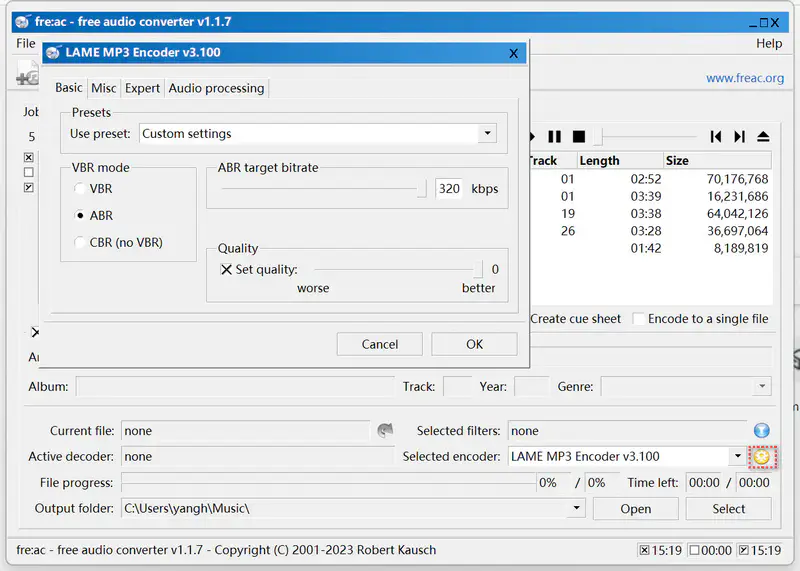This screenshot has height=571, width=800.
Task: Click the Year input field
Action: (532, 386)
